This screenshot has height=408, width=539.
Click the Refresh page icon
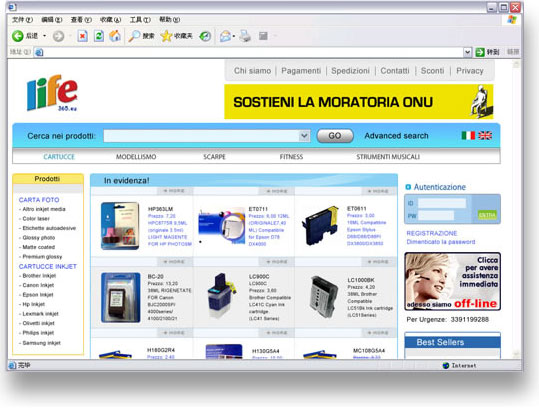[x=99, y=36]
